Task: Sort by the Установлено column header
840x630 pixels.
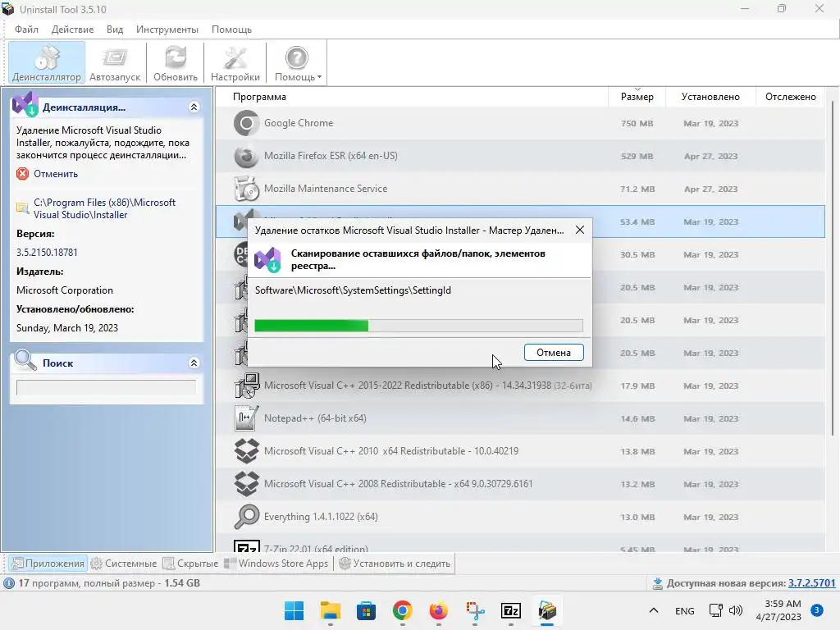Action: (710, 97)
